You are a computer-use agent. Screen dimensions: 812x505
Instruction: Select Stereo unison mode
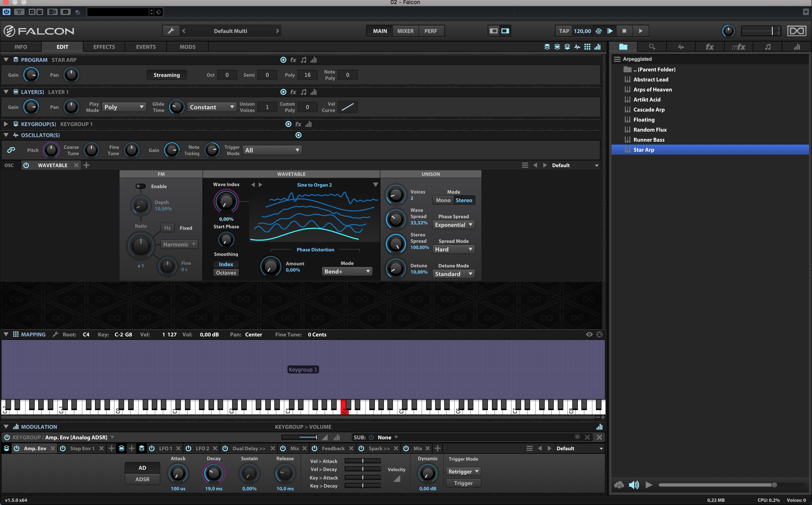464,200
